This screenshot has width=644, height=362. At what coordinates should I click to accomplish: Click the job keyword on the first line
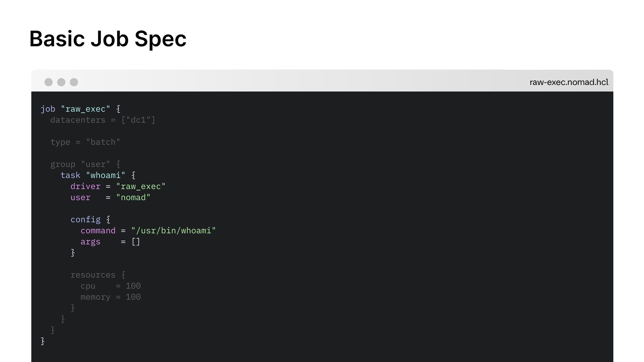point(48,109)
